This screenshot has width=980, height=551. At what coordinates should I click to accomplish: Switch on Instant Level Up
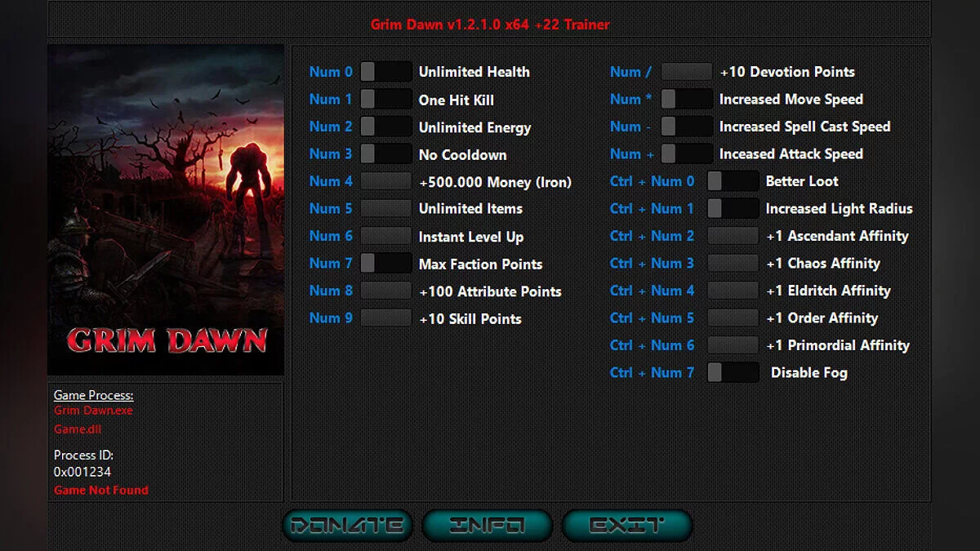click(385, 236)
